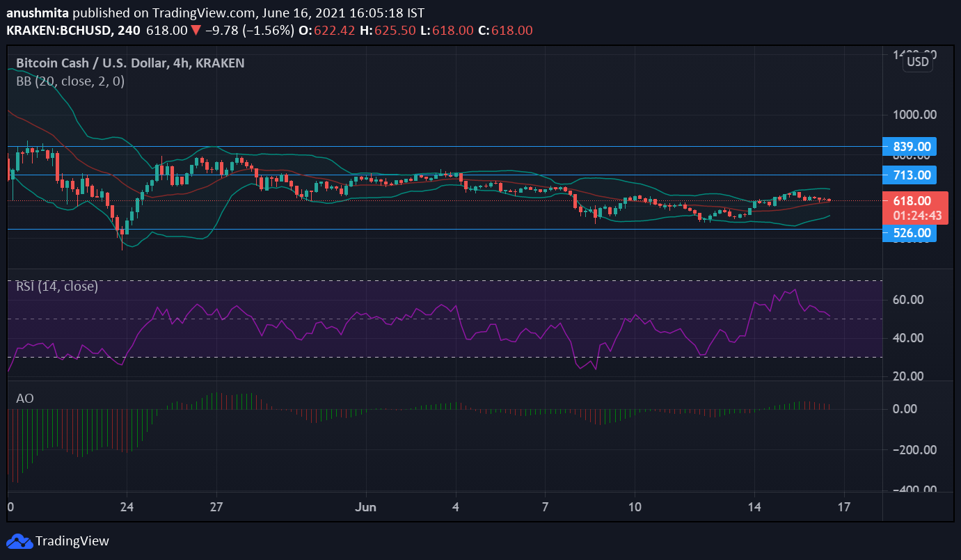
Task: Select the 839.00 price level label
Action: [910, 147]
